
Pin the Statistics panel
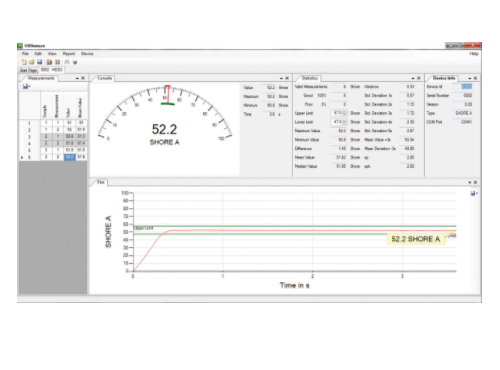(413, 78)
